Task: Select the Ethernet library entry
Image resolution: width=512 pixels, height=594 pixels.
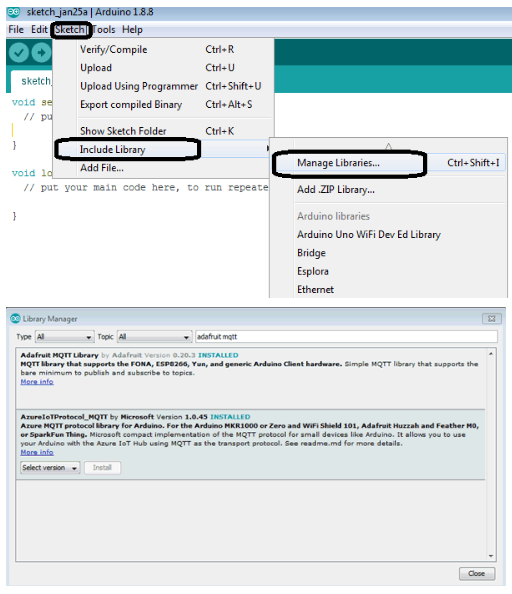Action: [x=315, y=289]
